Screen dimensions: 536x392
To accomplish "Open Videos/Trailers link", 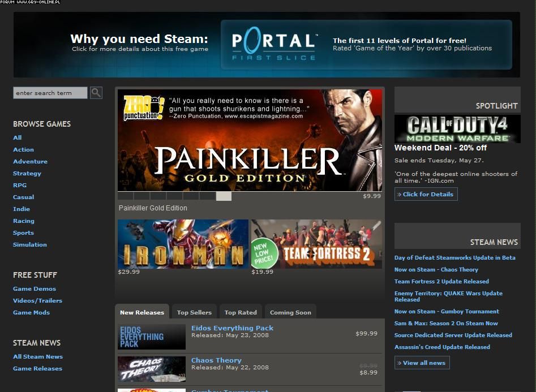I will pos(37,301).
